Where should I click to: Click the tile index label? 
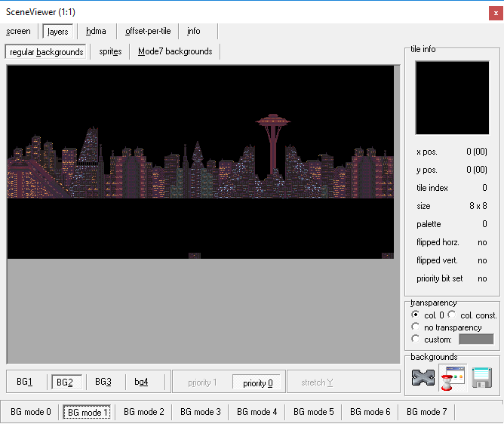point(432,188)
